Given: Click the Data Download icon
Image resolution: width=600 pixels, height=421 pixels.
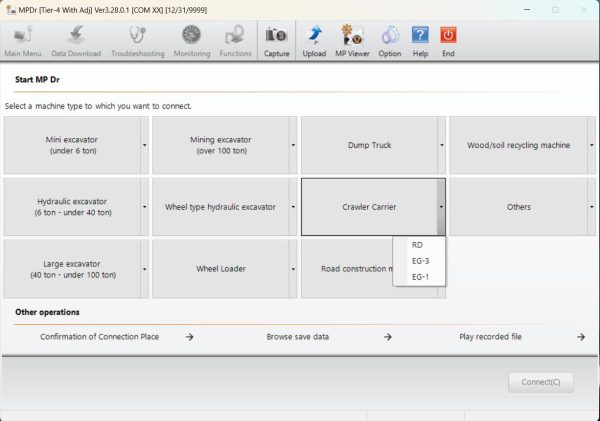Looking at the screenshot, I should click(x=76, y=41).
